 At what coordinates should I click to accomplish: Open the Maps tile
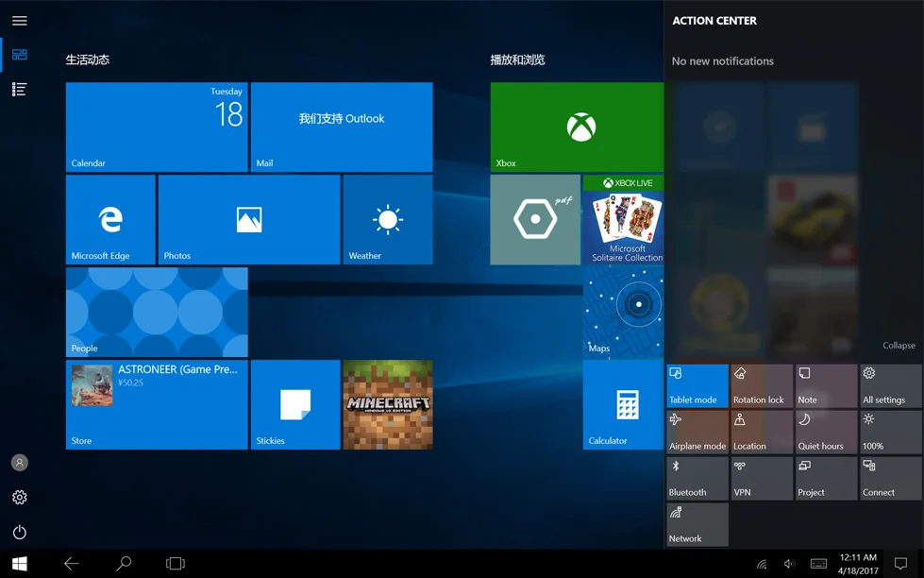click(623, 312)
